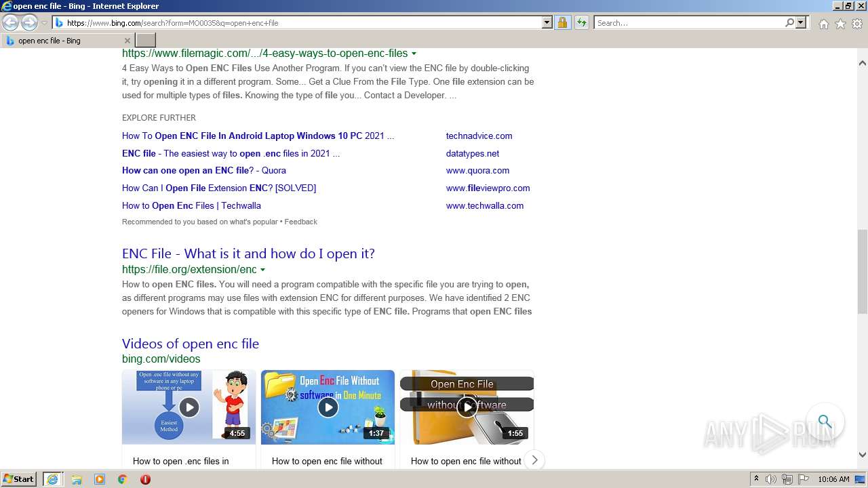
Task: Open the media player taskbar icon
Action: (100, 479)
